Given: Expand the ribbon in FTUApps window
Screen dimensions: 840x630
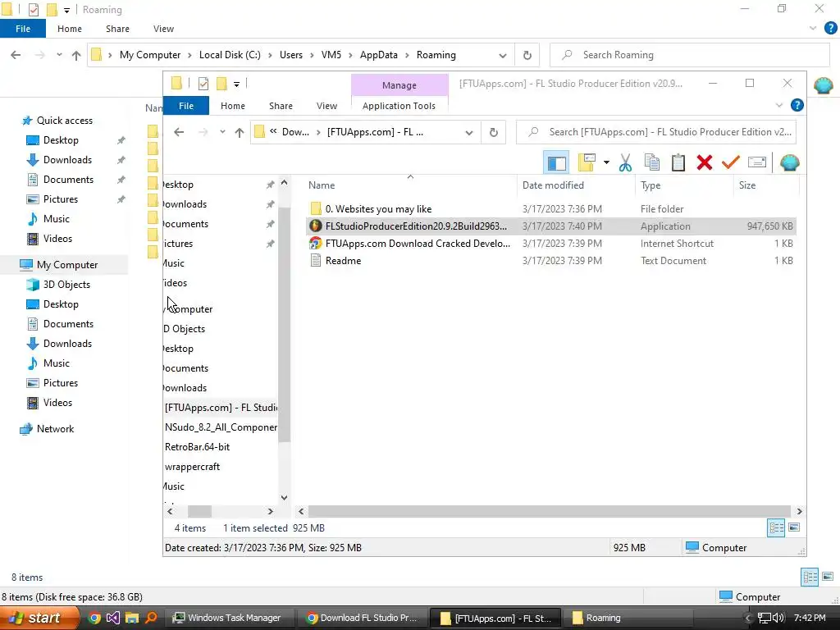Looking at the screenshot, I should coord(779,106).
